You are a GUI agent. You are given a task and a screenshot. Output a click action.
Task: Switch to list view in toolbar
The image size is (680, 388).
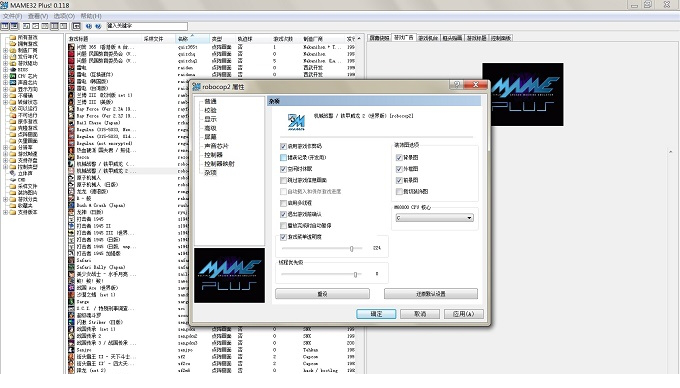[x=45, y=26]
